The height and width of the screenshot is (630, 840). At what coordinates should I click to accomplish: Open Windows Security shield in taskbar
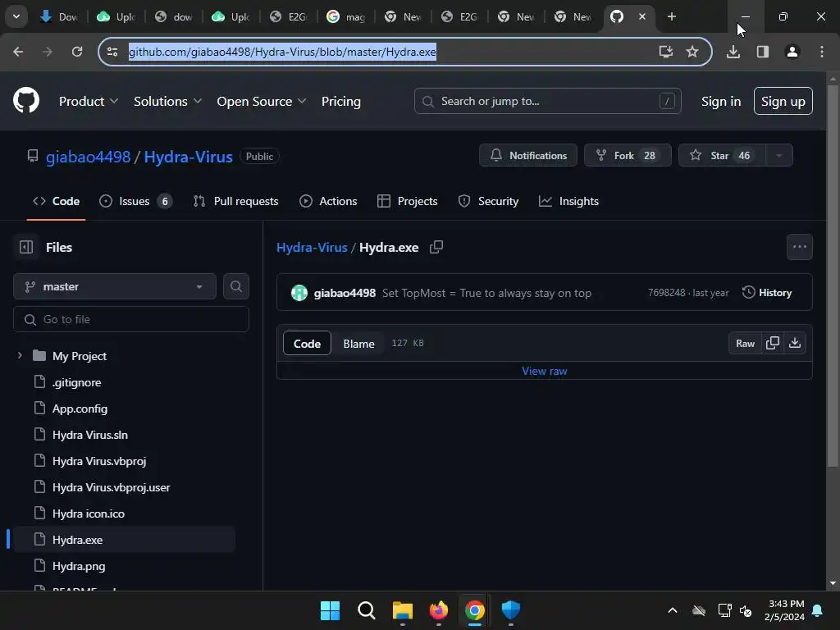click(510, 610)
